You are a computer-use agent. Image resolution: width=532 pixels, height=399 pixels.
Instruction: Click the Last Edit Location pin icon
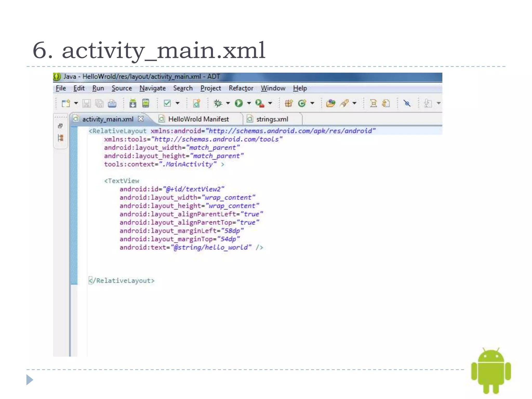[407, 103]
